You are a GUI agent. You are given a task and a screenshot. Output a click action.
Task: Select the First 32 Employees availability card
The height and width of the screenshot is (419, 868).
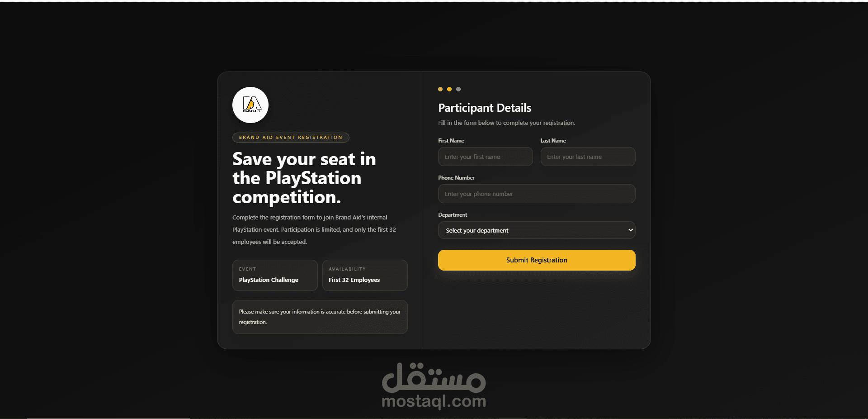coord(364,275)
